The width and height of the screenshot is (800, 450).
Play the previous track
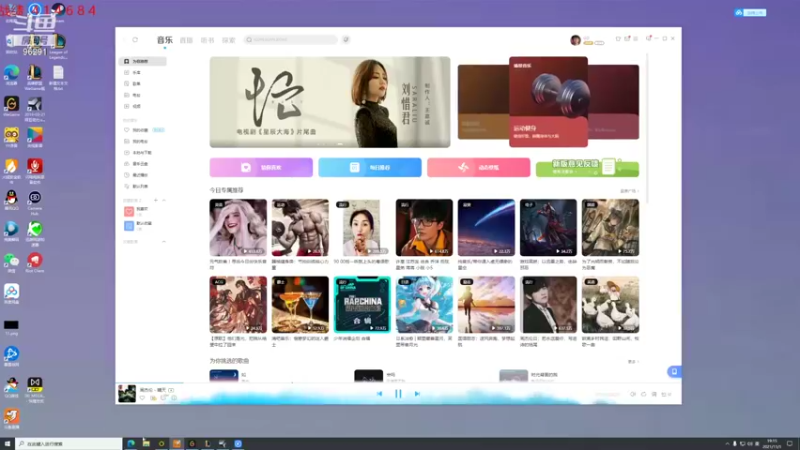pos(379,394)
